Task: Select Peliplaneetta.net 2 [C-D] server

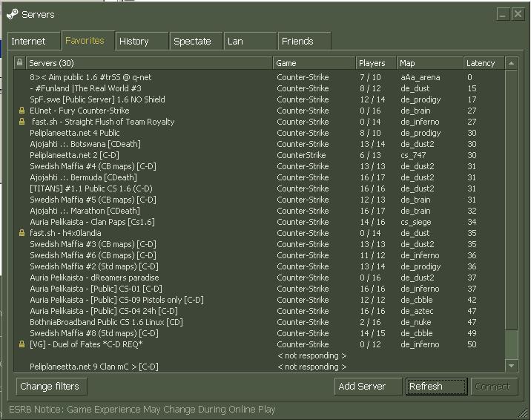Action: 260,155
